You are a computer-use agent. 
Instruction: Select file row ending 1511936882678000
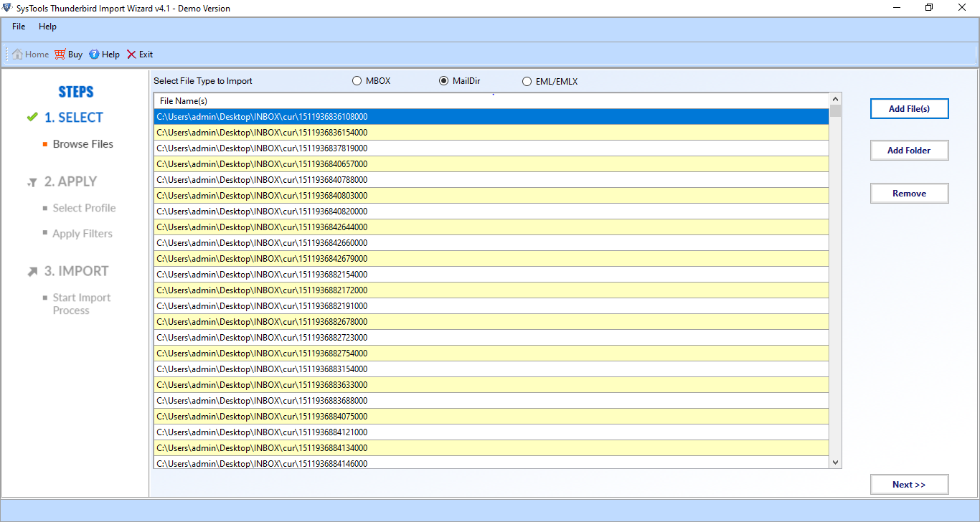pos(491,322)
